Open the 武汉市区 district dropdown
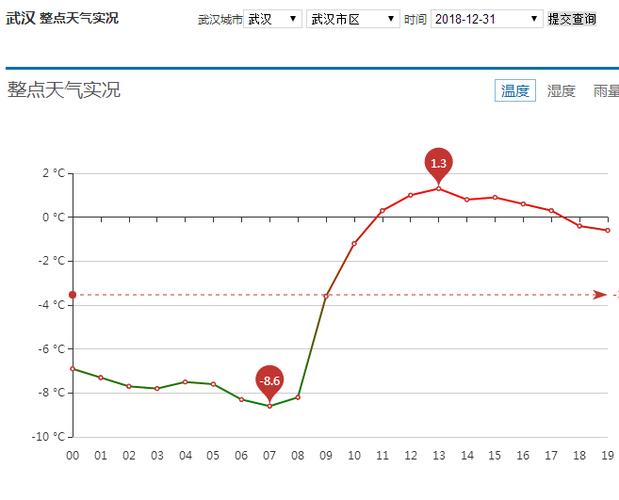 click(x=353, y=19)
